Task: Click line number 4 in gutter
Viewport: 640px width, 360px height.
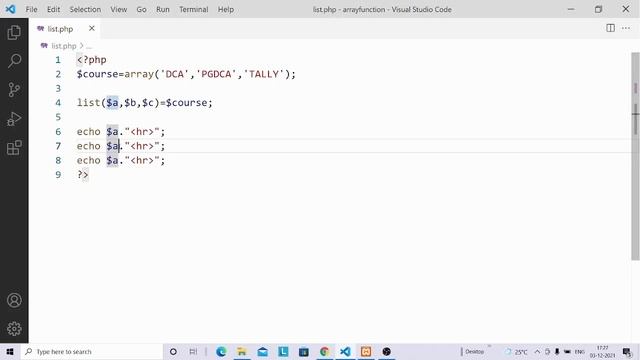Action: 58,103
